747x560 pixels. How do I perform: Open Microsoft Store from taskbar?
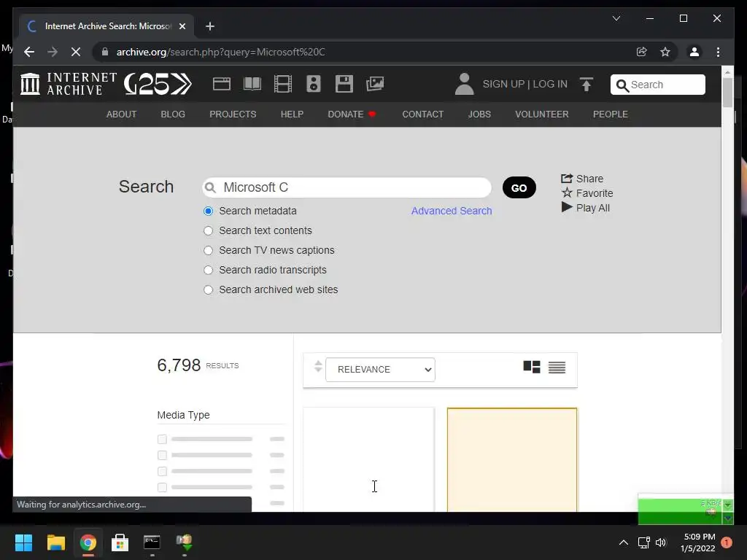pos(120,542)
